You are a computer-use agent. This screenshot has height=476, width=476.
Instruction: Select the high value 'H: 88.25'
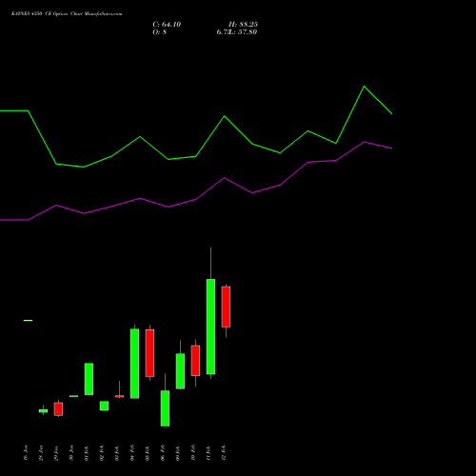coord(243,25)
